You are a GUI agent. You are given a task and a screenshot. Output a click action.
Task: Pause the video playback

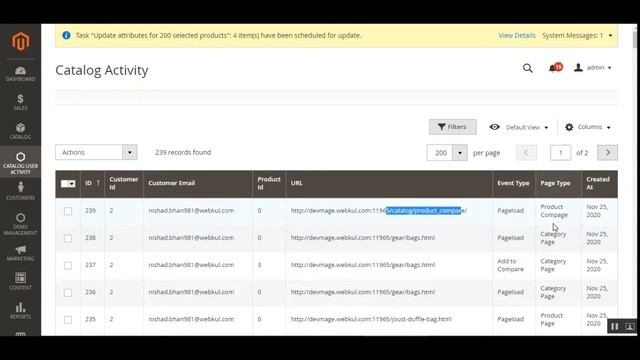point(615,327)
